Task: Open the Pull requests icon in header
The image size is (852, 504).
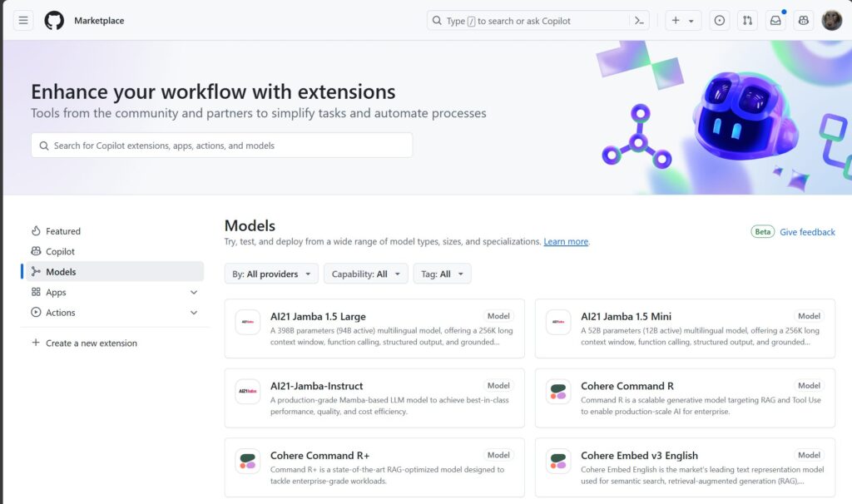Action: 747,21
